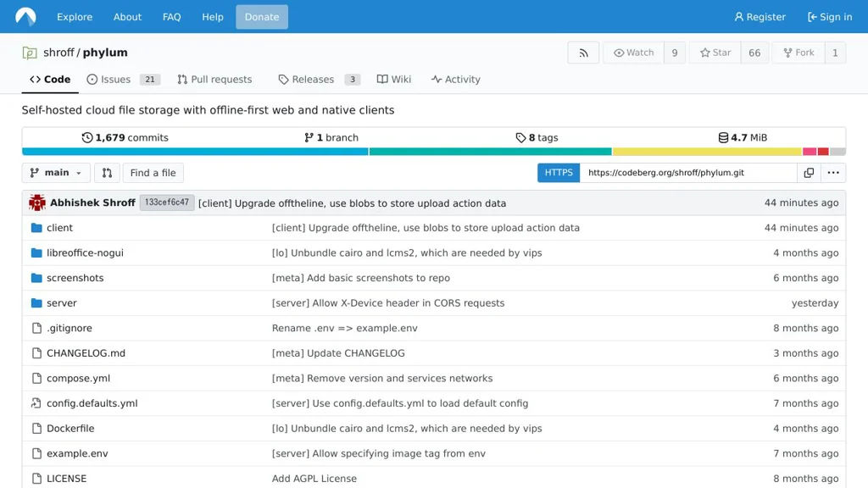
Task: Click Abhishek Shroff's avatar image
Action: [37, 203]
